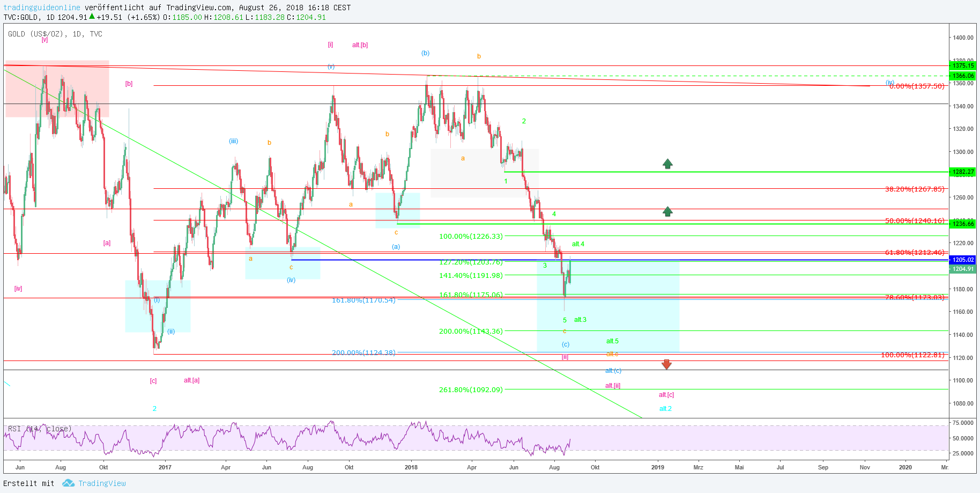Click the 2017 year mark on time axis
Viewport: 980px width, 493px height.
pos(165,467)
